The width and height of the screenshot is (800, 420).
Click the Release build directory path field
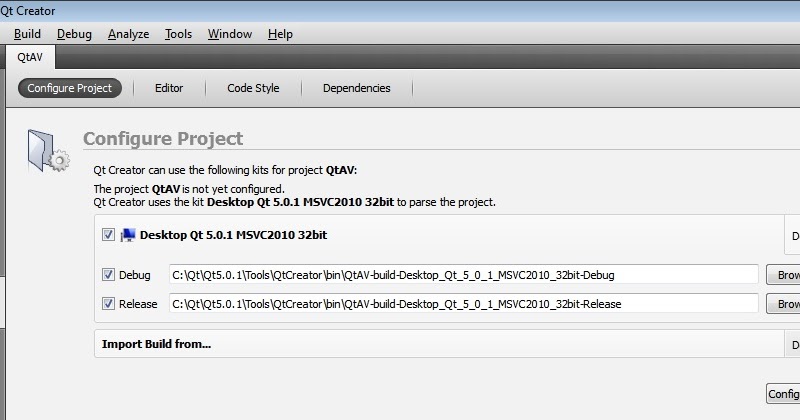[464, 304]
